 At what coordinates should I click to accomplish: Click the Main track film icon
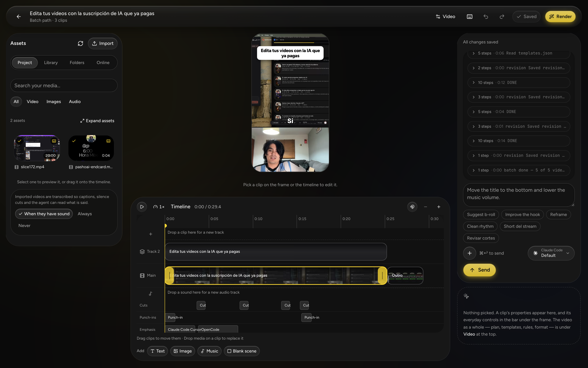click(x=142, y=275)
